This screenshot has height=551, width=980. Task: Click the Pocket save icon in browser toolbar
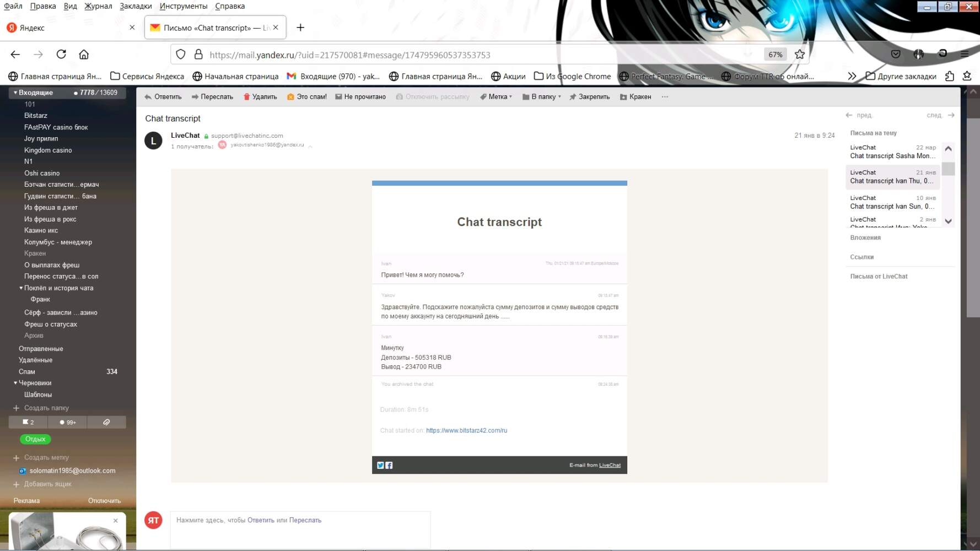click(x=896, y=55)
